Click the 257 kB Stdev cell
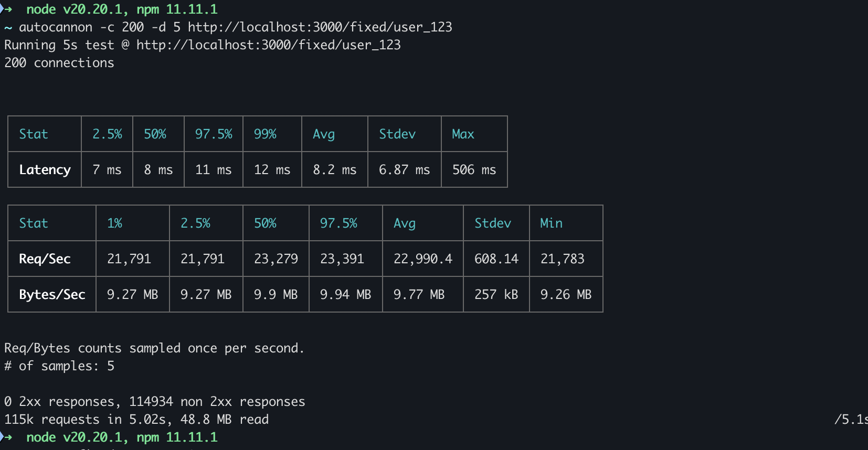The height and width of the screenshot is (450, 868). [x=496, y=295]
